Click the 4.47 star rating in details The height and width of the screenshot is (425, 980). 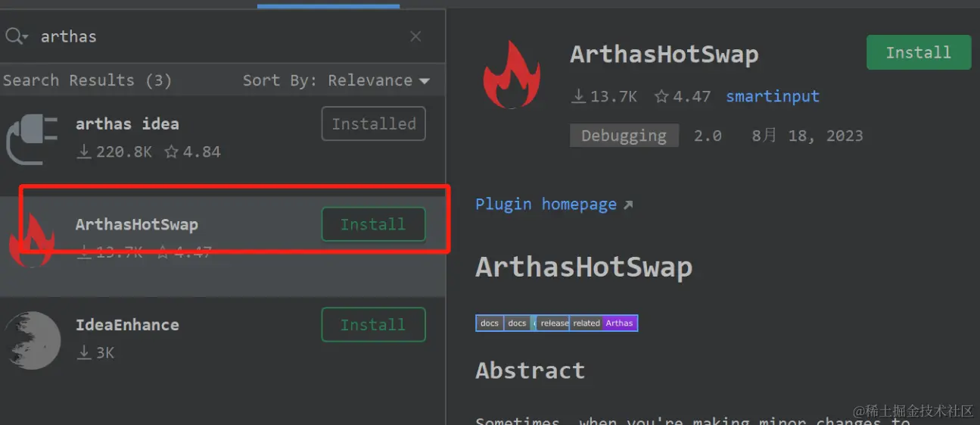pos(683,96)
